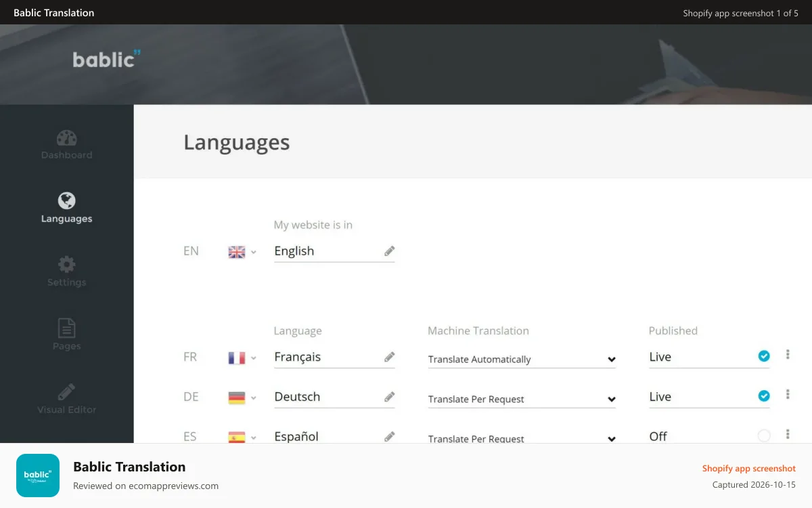Enable publishing for Español

click(x=764, y=436)
